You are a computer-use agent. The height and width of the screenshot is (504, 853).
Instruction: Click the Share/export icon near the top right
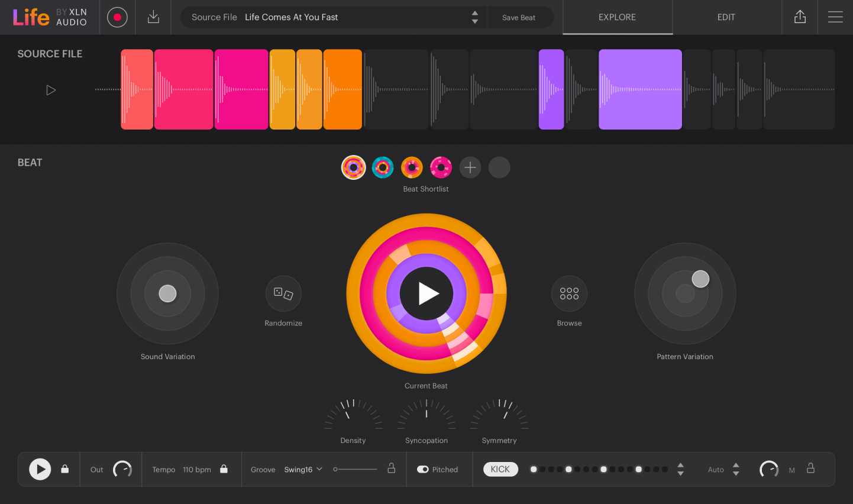click(x=799, y=17)
